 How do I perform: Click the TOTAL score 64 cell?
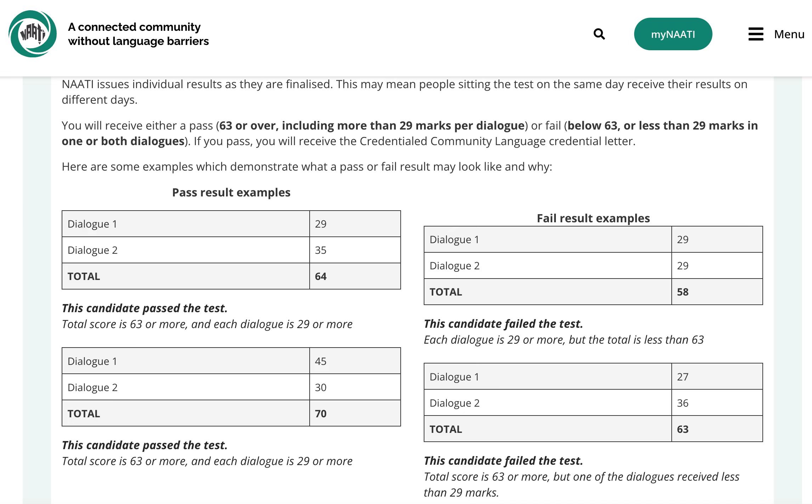355,276
